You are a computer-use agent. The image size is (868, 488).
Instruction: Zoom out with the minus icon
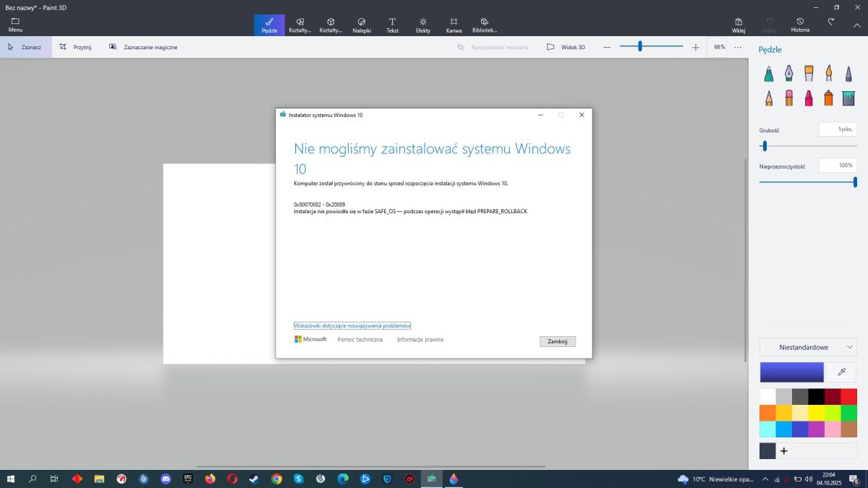pos(607,47)
